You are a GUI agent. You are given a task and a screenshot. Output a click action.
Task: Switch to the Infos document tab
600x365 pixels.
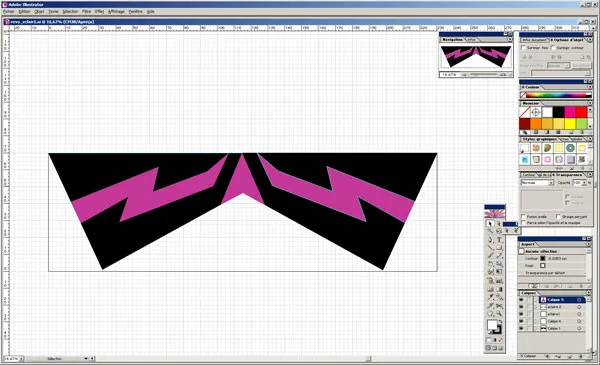[535, 40]
